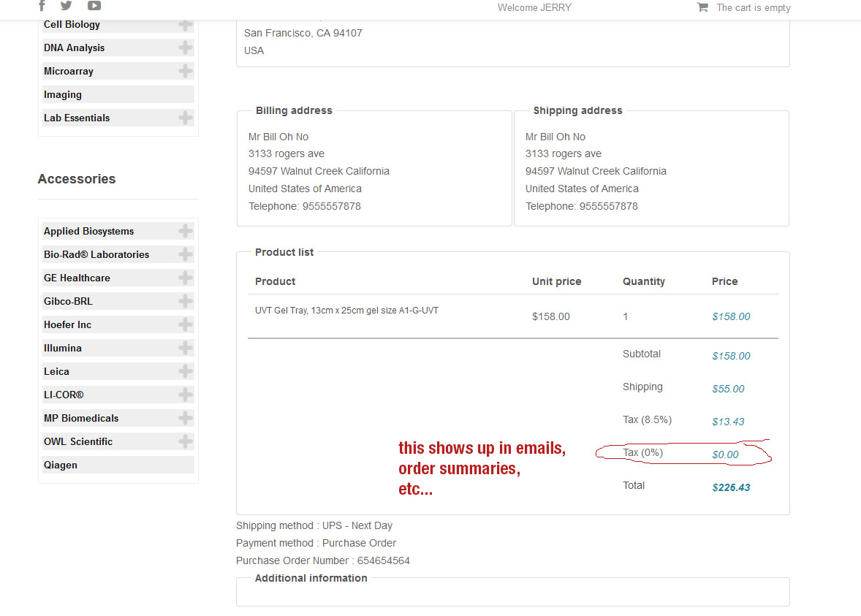Select Qiagen accessories link

pyautogui.click(x=61, y=465)
